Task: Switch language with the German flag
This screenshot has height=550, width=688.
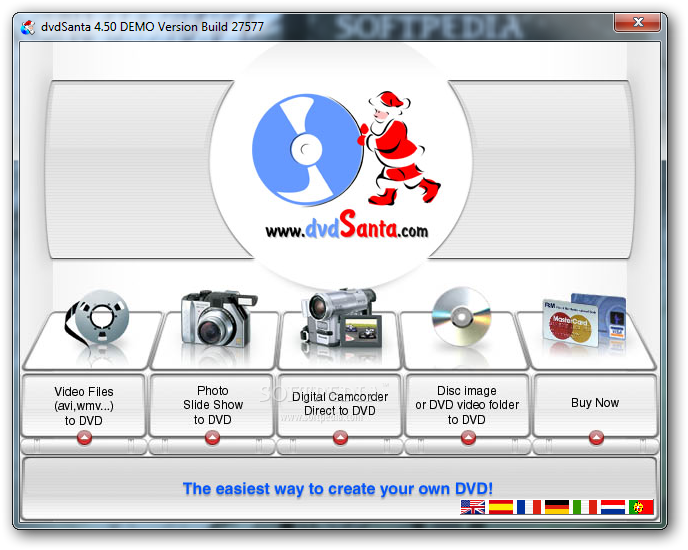Action: coord(557,507)
